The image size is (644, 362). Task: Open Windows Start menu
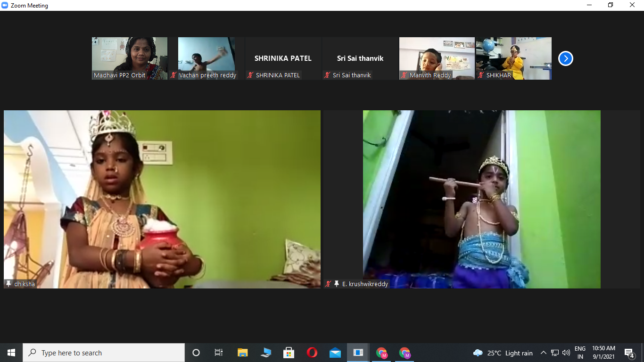(11, 353)
